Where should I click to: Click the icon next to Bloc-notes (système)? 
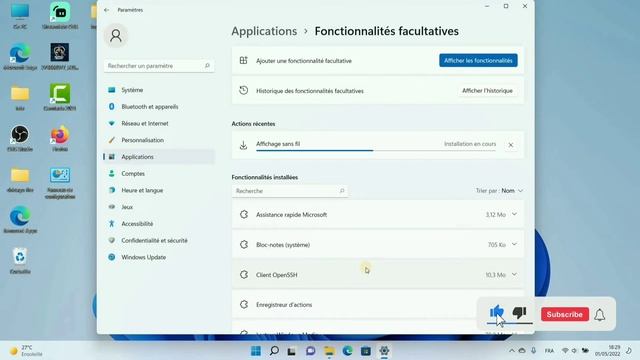tap(244, 244)
